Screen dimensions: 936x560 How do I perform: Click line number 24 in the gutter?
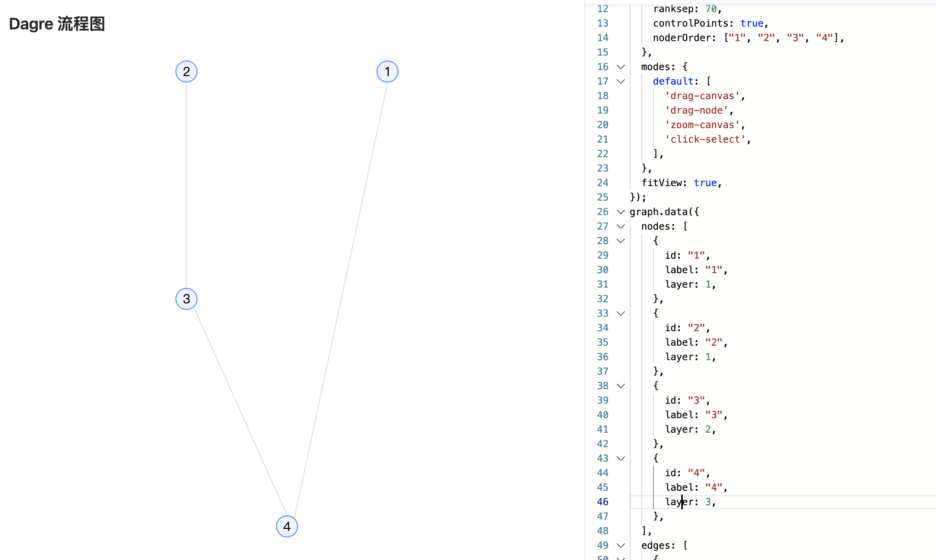point(602,183)
